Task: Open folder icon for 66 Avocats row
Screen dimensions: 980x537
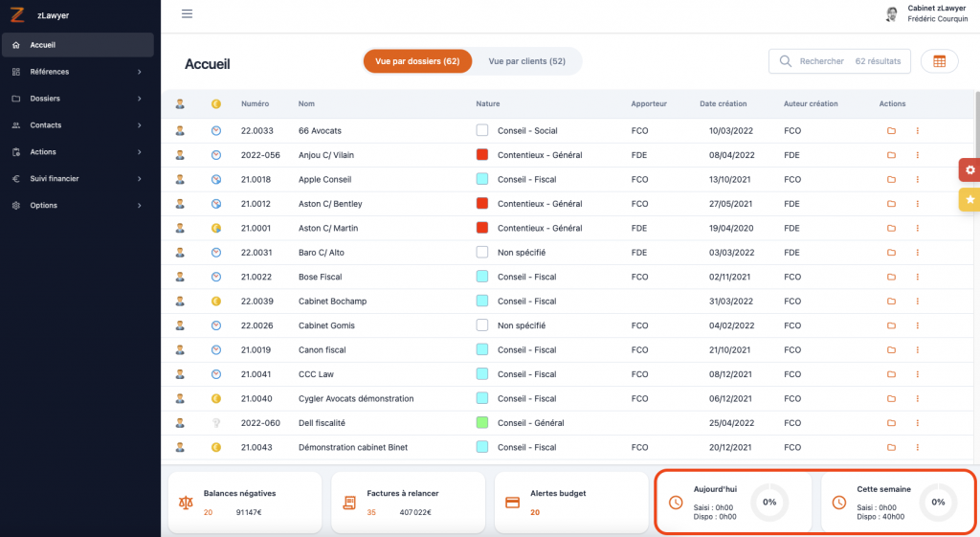Action: (891, 130)
